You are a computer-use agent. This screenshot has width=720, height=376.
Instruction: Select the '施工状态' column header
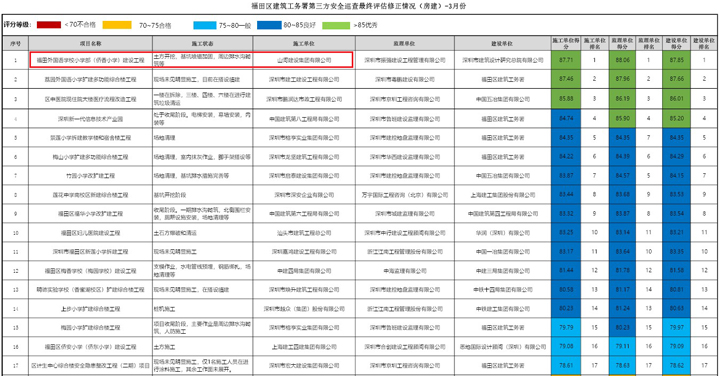(202, 43)
